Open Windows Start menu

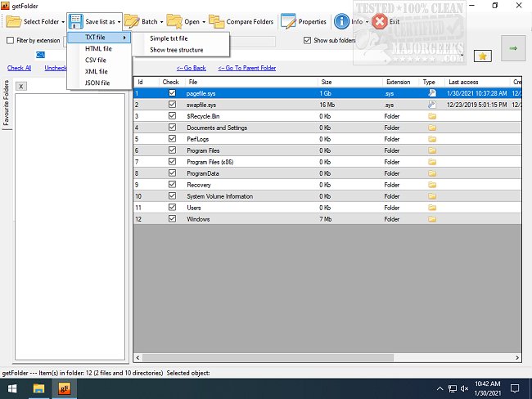12,388
